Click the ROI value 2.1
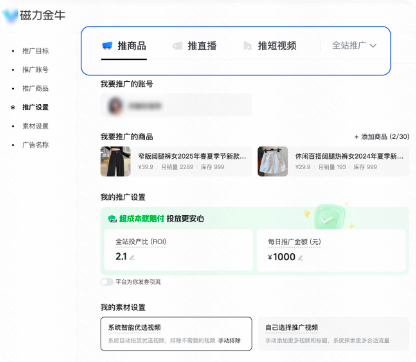The image size is (416, 362). [x=121, y=257]
